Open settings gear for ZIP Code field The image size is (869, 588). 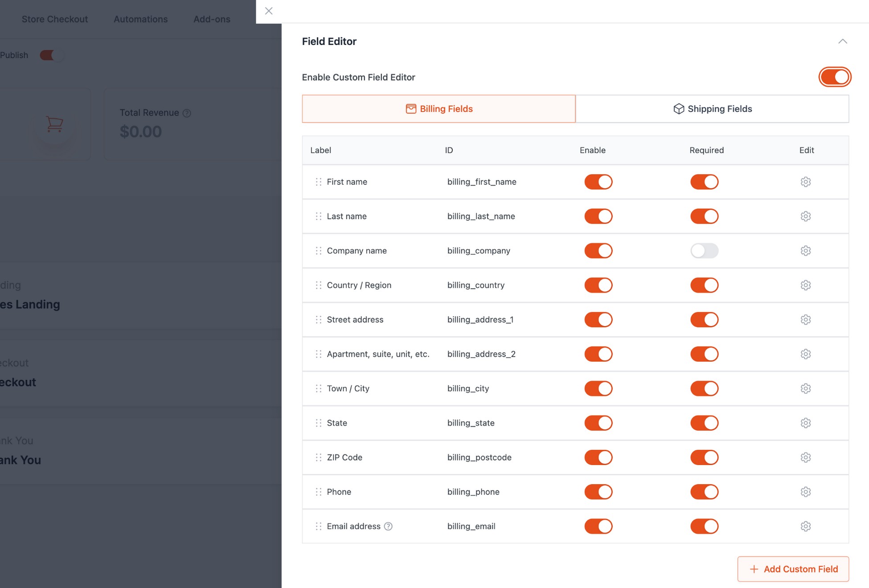(x=805, y=457)
